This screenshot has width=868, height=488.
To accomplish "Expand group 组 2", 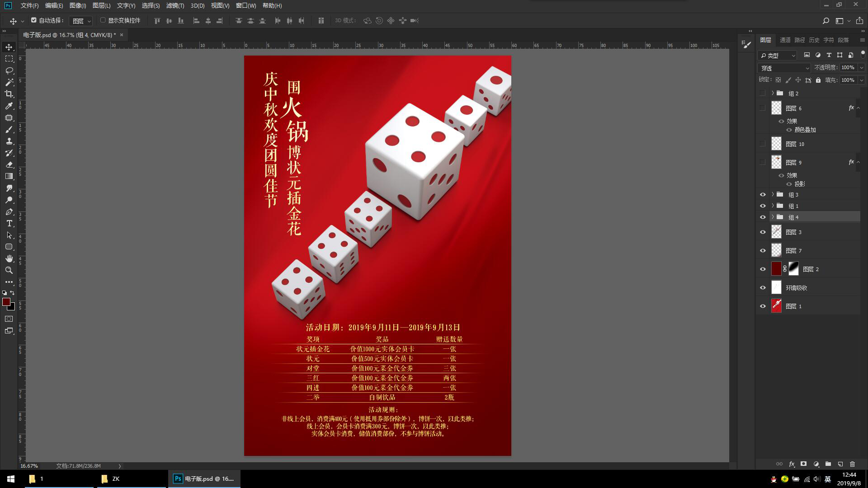I will pos(773,93).
